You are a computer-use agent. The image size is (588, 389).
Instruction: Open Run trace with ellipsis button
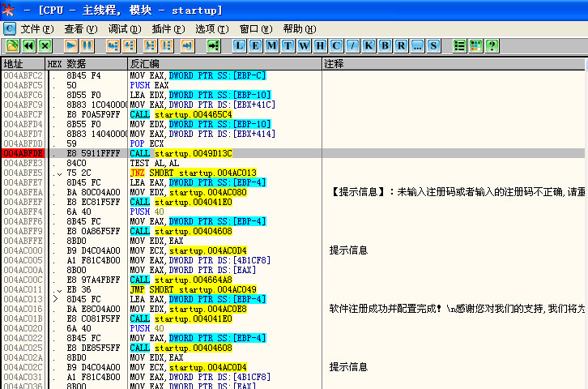click(417, 45)
